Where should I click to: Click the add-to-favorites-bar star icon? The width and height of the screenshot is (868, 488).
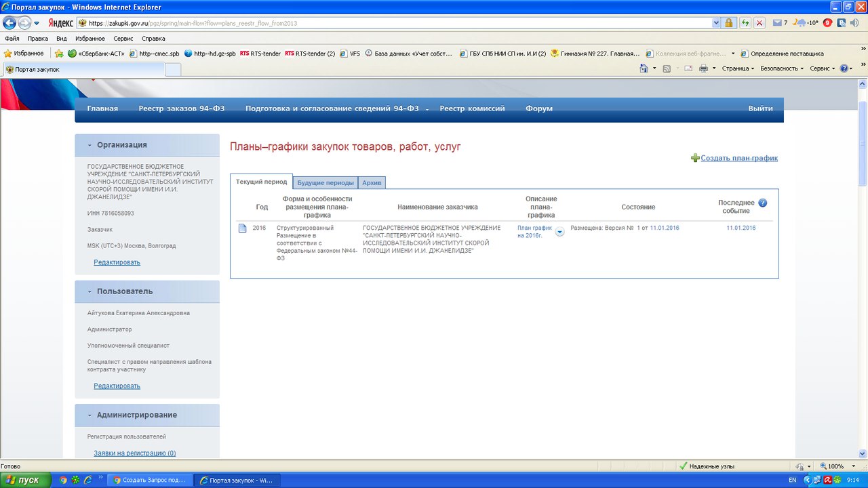[x=59, y=53]
